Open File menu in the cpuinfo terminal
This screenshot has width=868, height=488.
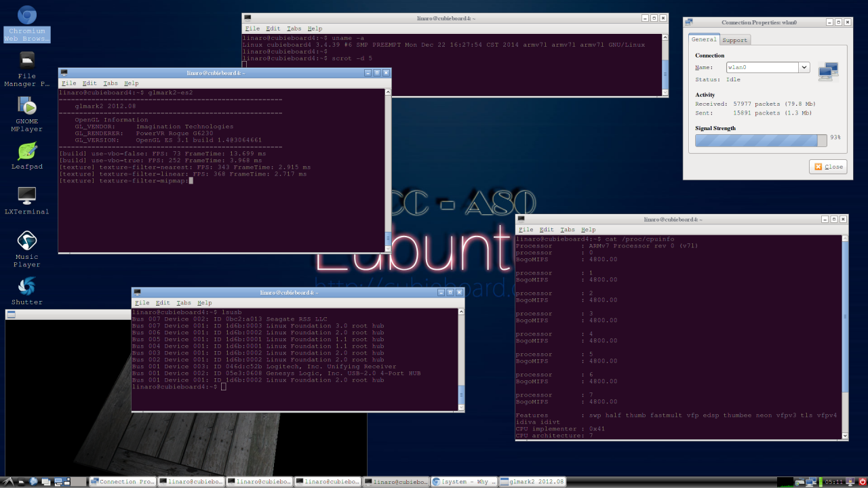(526, 230)
